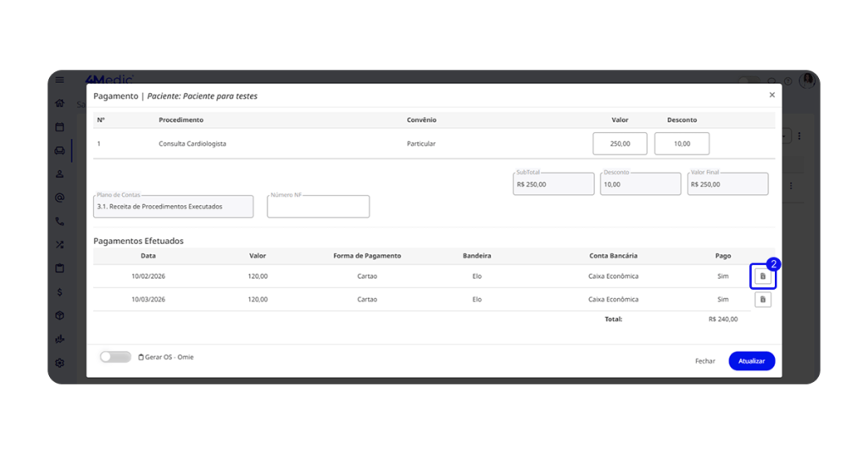
Task: Open receipt for the 10/03/2026 payment
Action: pyautogui.click(x=763, y=299)
